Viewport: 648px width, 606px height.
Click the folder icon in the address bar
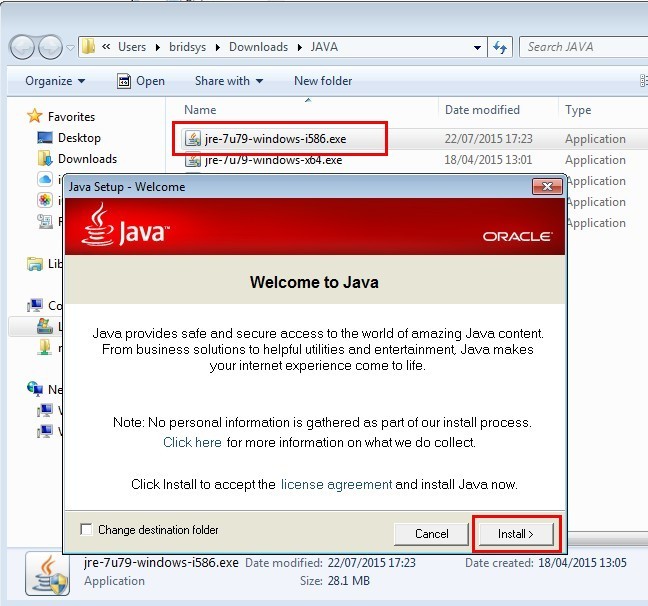(x=88, y=47)
